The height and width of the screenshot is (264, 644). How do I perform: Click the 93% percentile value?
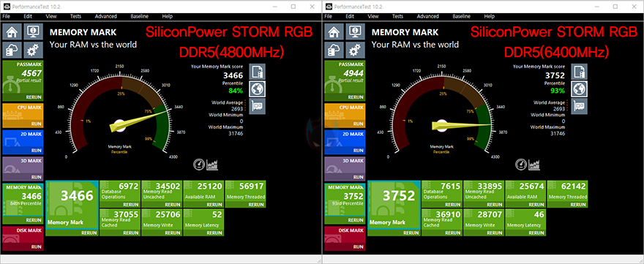tap(558, 91)
